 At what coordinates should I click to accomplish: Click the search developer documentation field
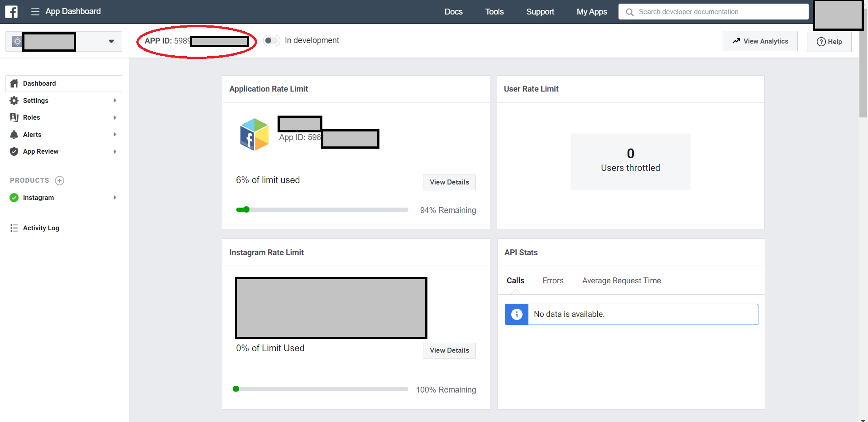[x=713, y=12]
